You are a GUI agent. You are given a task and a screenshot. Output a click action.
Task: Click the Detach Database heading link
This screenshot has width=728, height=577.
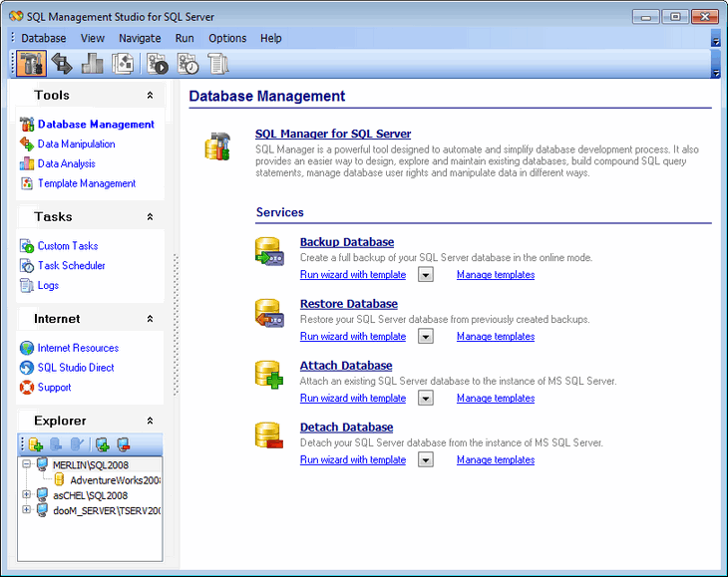point(346,428)
